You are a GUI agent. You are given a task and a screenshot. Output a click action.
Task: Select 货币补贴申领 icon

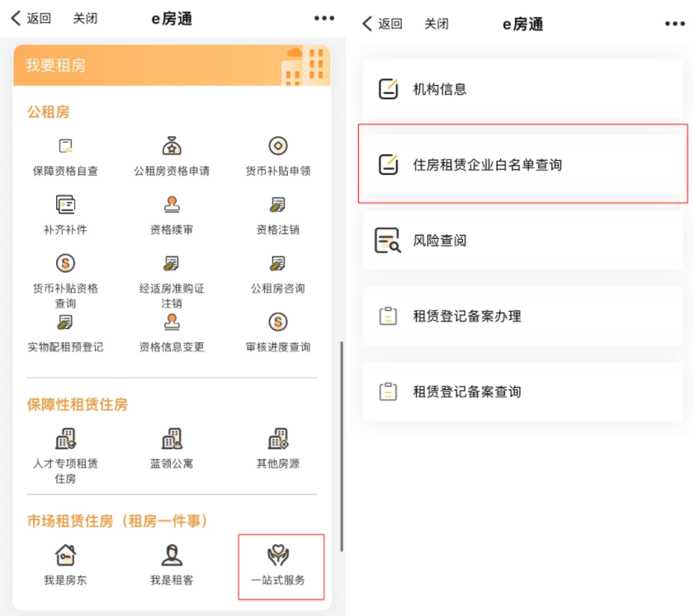278,146
